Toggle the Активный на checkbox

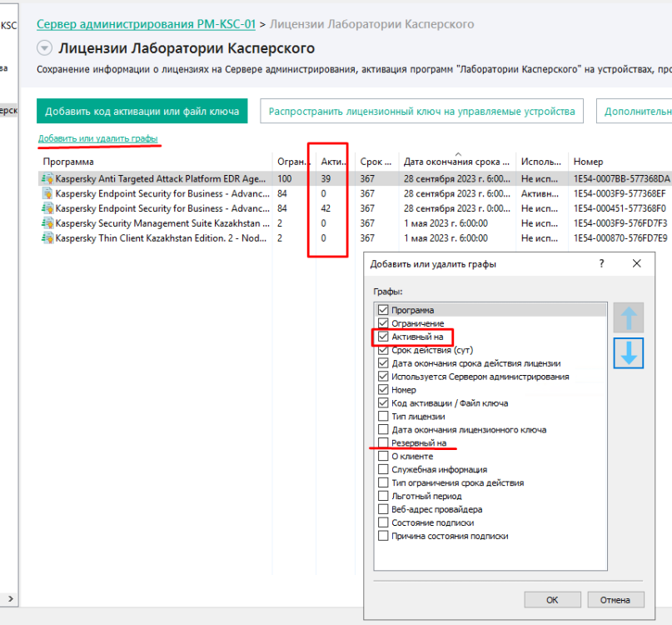coord(383,337)
